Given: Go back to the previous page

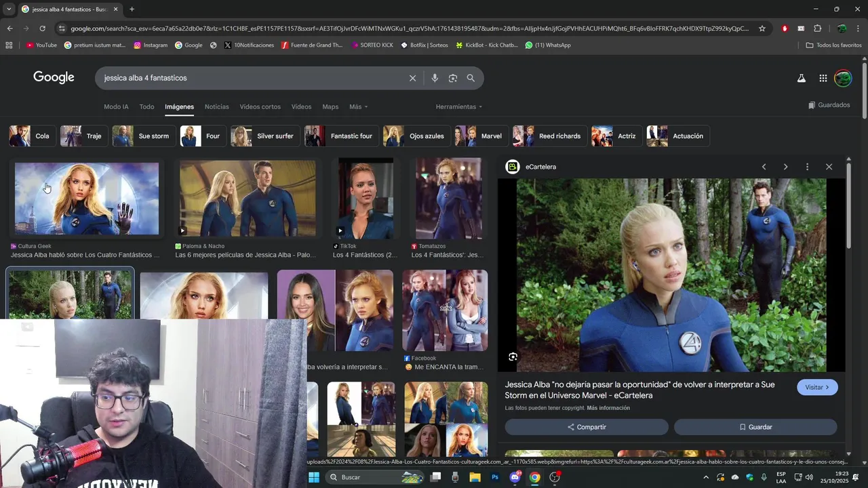Looking at the screenshot, I should 9,28.
